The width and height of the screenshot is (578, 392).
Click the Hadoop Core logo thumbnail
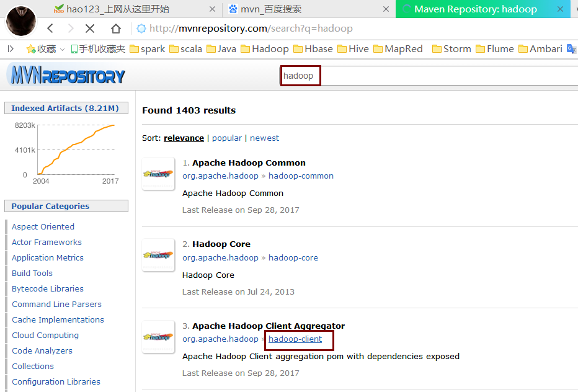coord(158,255)
